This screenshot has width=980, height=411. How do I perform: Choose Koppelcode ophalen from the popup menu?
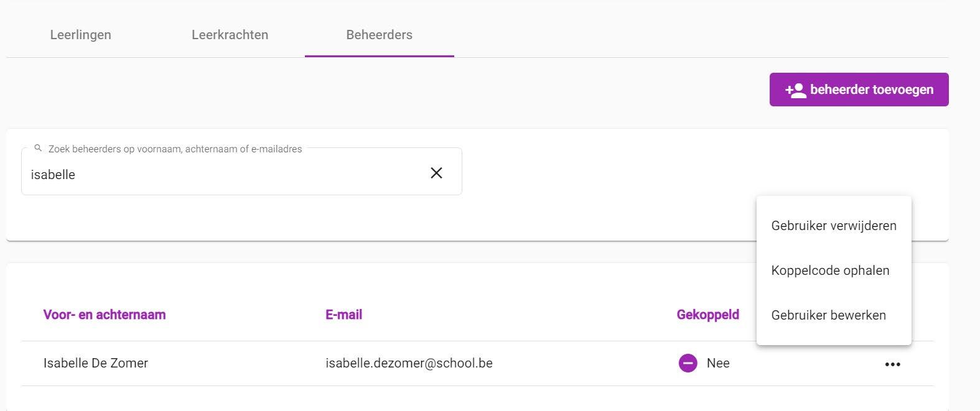click(834, 270)
